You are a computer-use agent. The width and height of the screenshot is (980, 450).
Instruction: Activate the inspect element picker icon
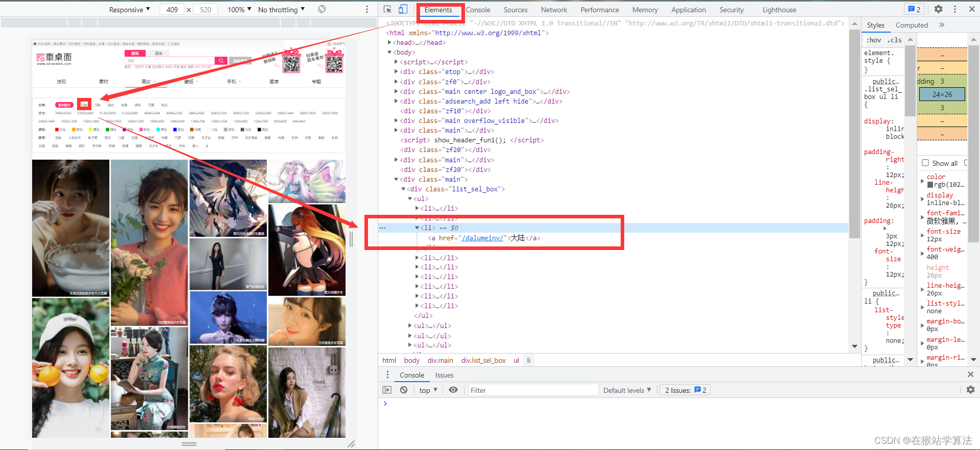387,9
